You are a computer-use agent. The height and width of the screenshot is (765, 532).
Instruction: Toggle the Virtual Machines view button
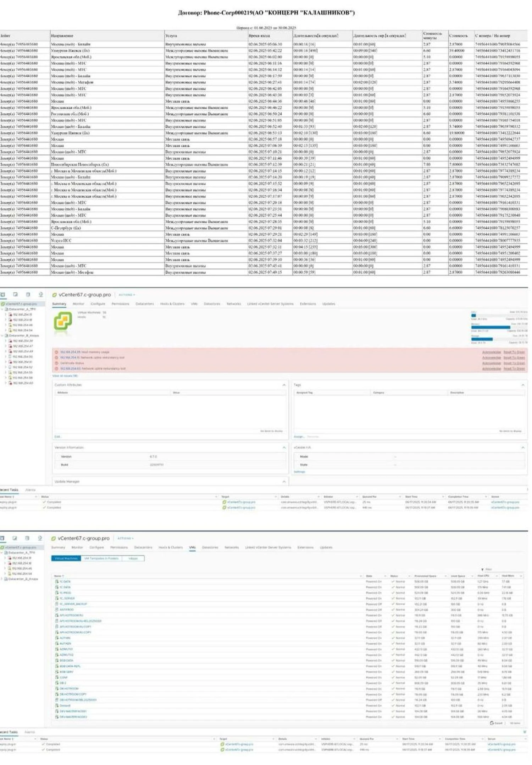pos(66,558)
